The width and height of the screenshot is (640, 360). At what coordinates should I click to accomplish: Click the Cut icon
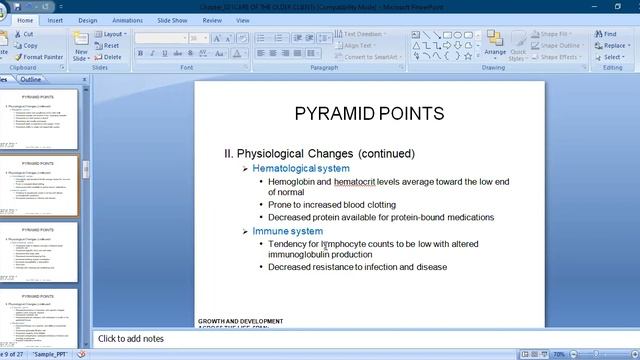click(18, 34)
